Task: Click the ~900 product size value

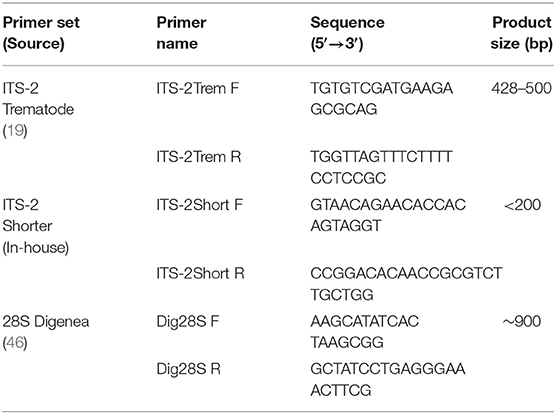Action: [522, 321]
